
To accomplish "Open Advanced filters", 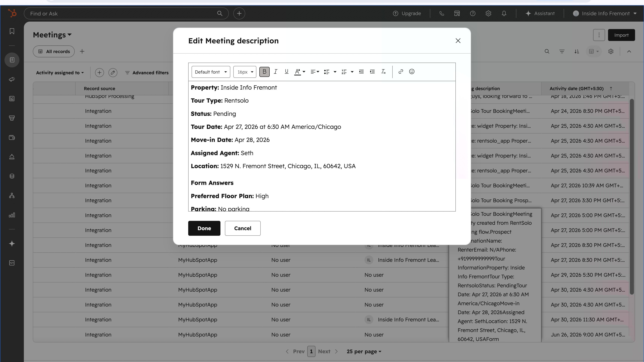I will [147, 73].
